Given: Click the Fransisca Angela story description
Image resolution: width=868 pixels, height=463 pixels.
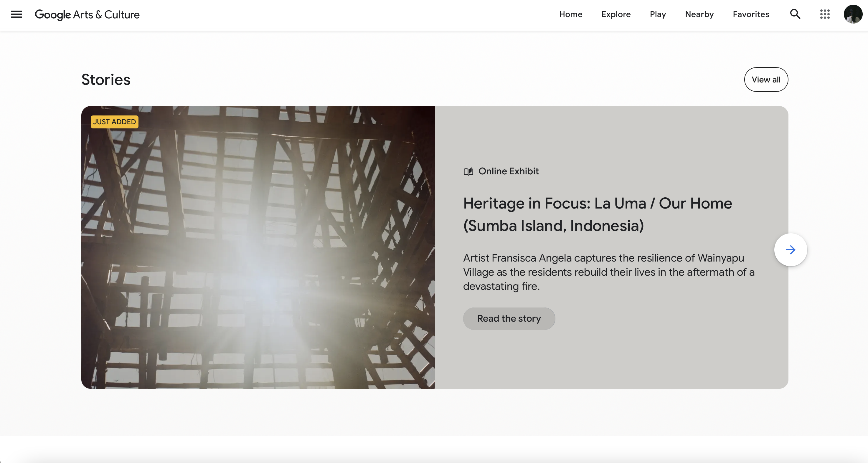Looking at the screenshot, I should 608,272.
